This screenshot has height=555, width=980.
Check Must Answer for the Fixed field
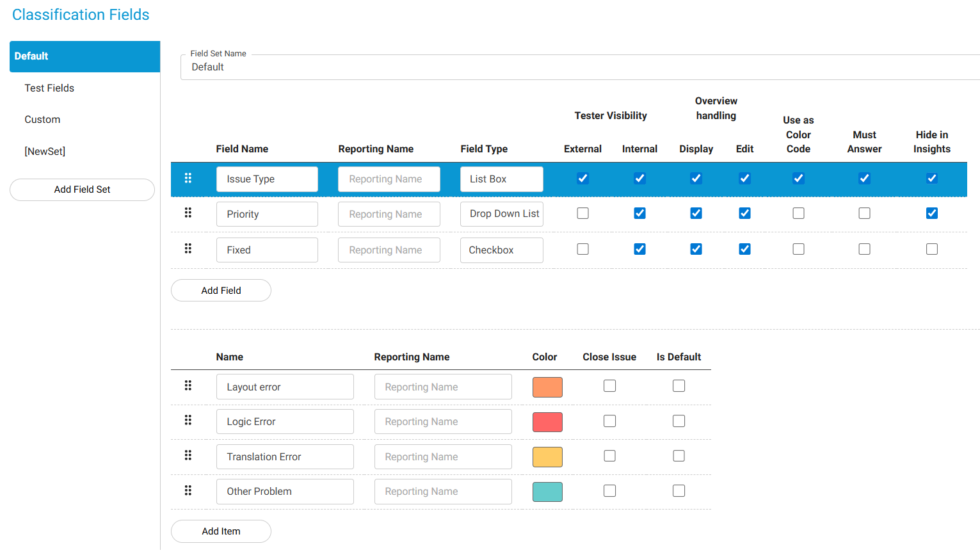coord(864,249)
